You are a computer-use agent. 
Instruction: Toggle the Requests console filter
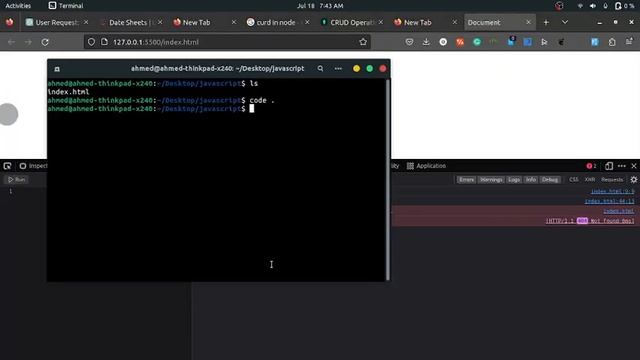coord(612,180)
